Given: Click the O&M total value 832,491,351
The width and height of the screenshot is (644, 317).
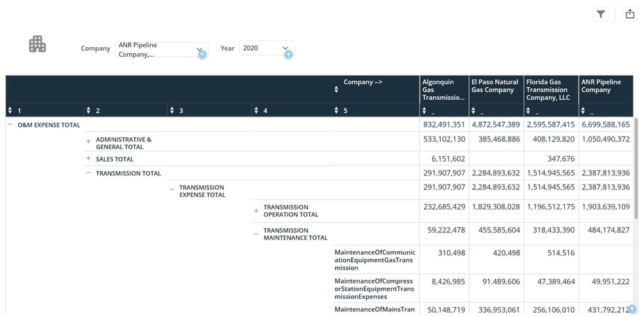Looking at the screenshot, I should click(x=445, y=125).
